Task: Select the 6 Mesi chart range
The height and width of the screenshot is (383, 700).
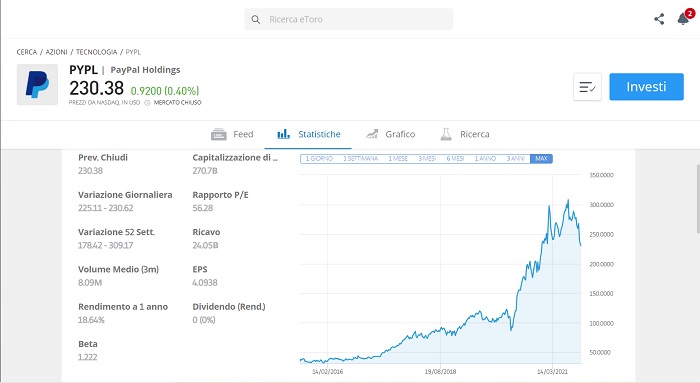Action: coord(455,158)
